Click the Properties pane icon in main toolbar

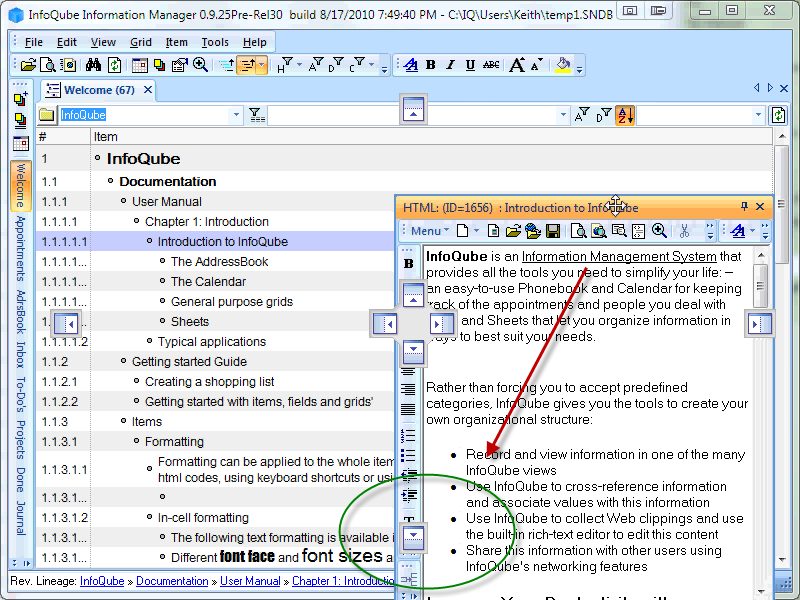(x=179, y=65)
